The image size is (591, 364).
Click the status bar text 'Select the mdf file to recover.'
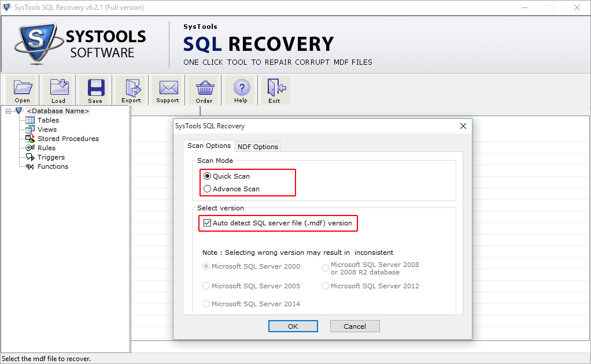point(46,359)
